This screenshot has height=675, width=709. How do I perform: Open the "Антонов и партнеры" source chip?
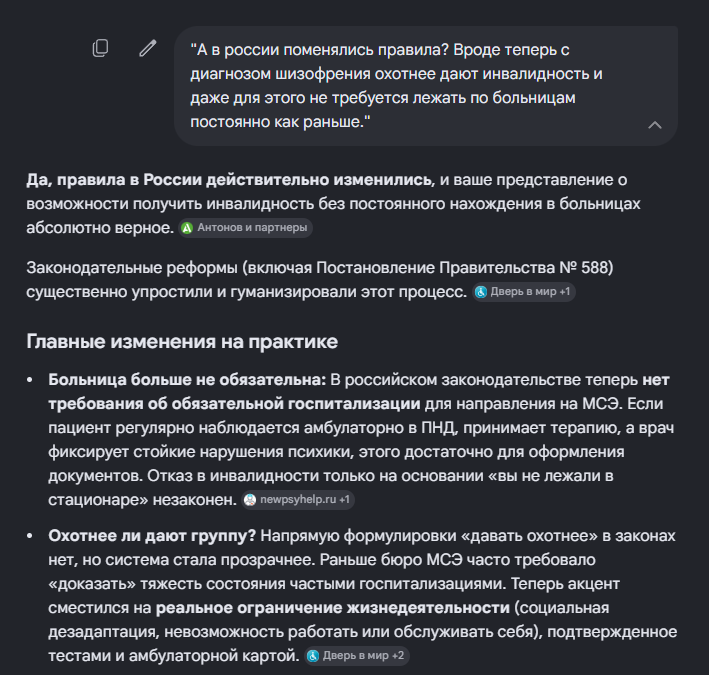(x=246, y=228)
